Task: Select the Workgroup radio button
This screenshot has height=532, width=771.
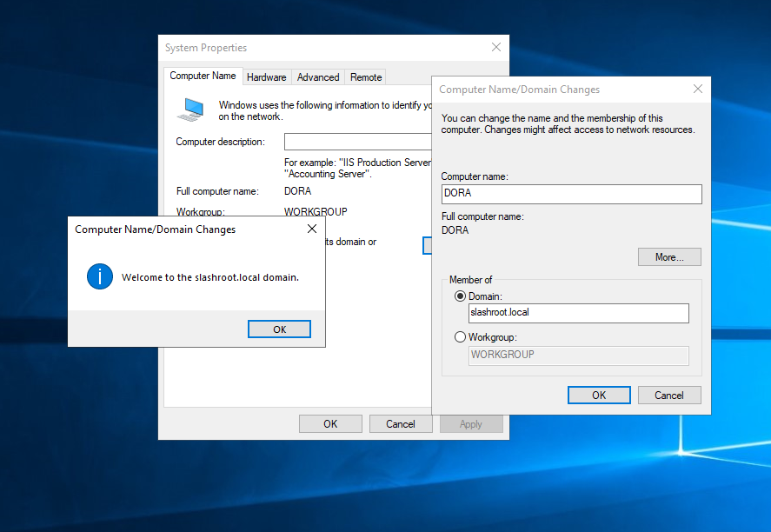Action: [460, 337]
